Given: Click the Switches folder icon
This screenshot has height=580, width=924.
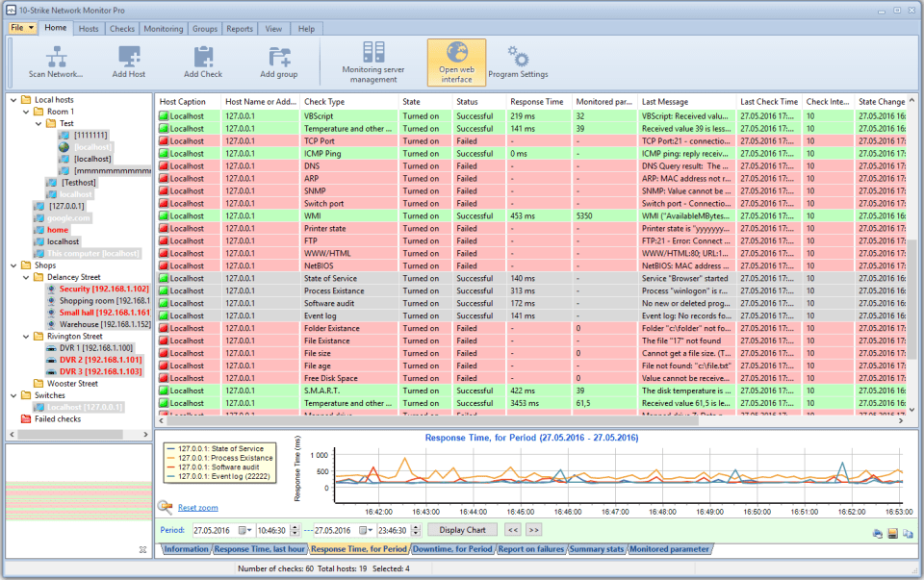Looking at the screenshot, I should coord(26,395).
